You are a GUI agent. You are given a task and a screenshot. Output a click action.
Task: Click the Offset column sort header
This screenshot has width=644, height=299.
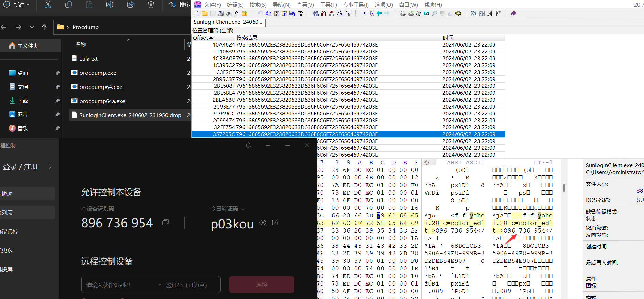click(x=214, y=38)
